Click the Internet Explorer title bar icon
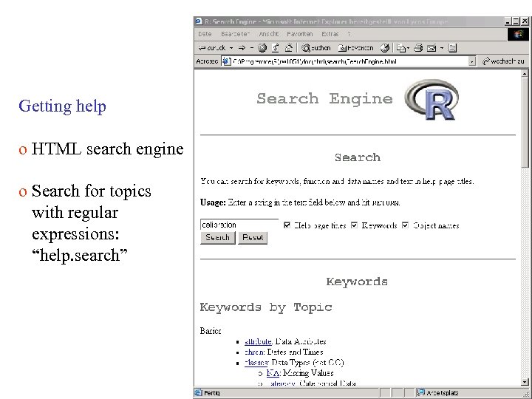This screenshot has height=399, width=532. coord(199,21)
